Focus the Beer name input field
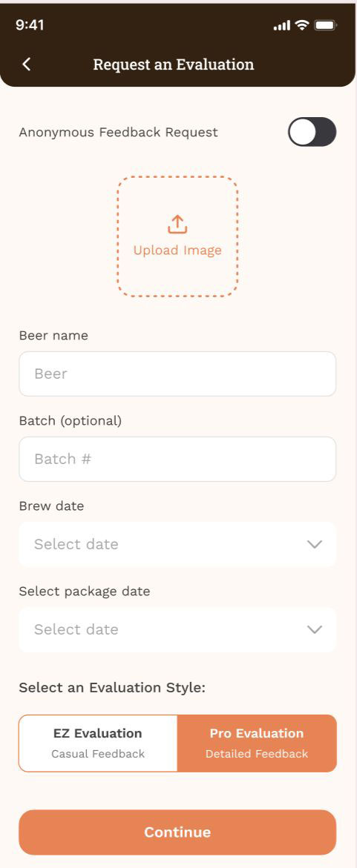This screenshot has height=868, width=357. coord(177,374)
